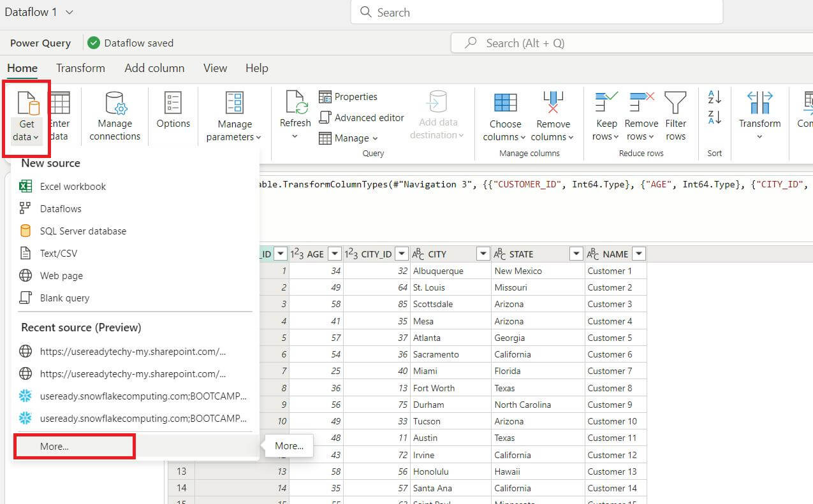Viewport: 813px width, 504px height.
Task: Choose Text/CSV source
Action: (135, 254)
